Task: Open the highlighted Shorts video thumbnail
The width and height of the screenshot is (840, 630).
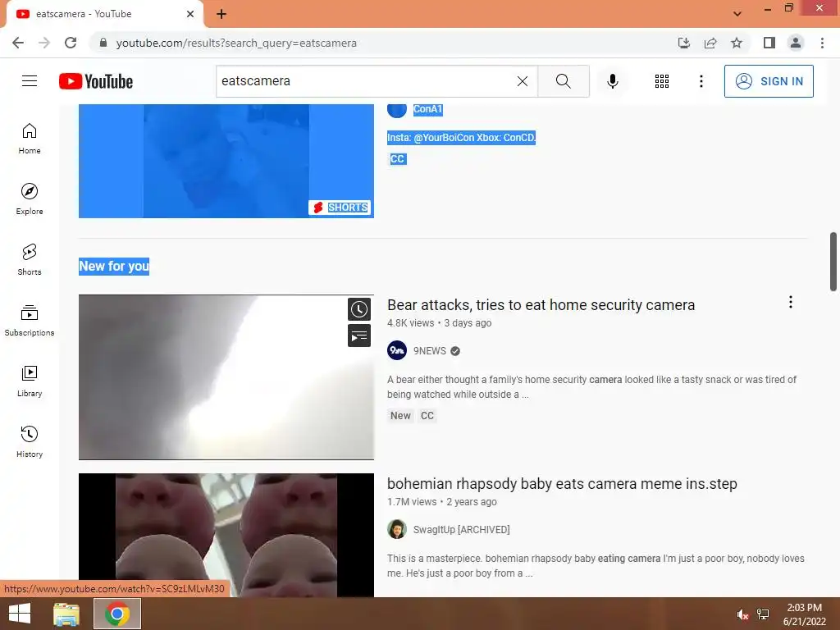Action: (226, 161)
